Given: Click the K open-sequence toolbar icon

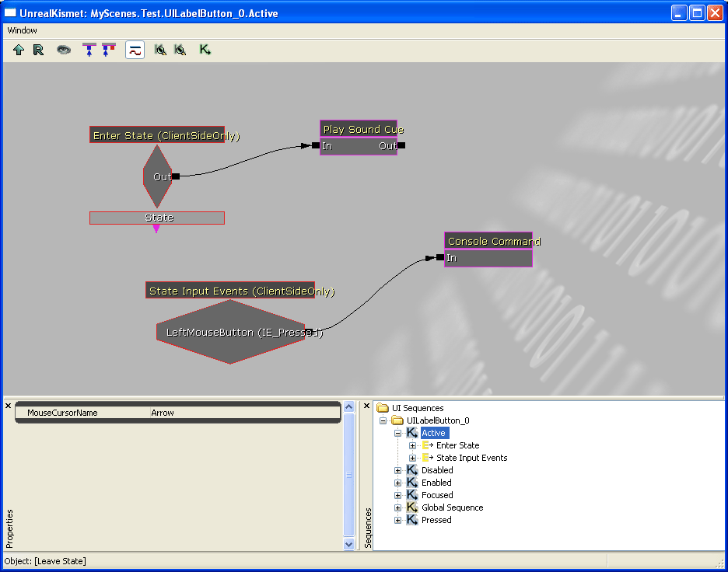Looking at the screenshot, I should point(205,50).
